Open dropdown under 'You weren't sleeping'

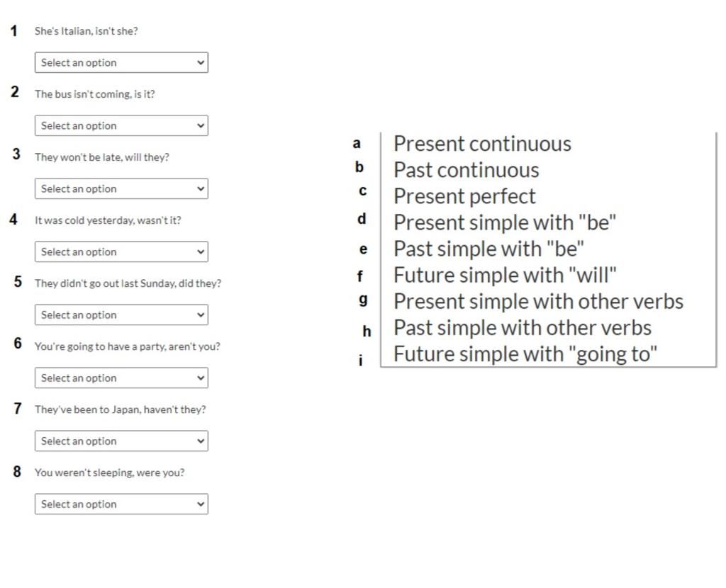click(121, 504)
